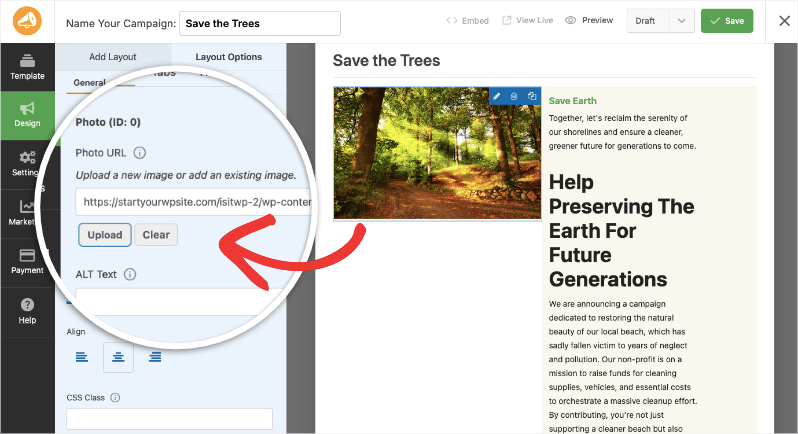Open the Draft status dropdown arrow
This screenshot has height=434, width=798.
[x=681, y=21]
